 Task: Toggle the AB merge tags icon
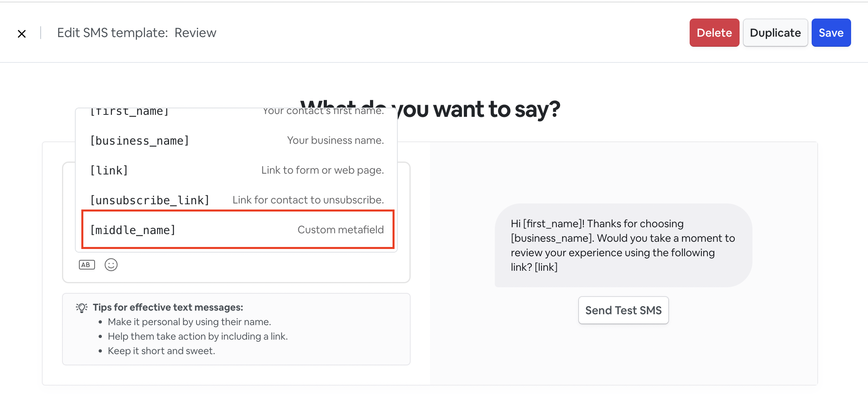click(x=87, y=265)
